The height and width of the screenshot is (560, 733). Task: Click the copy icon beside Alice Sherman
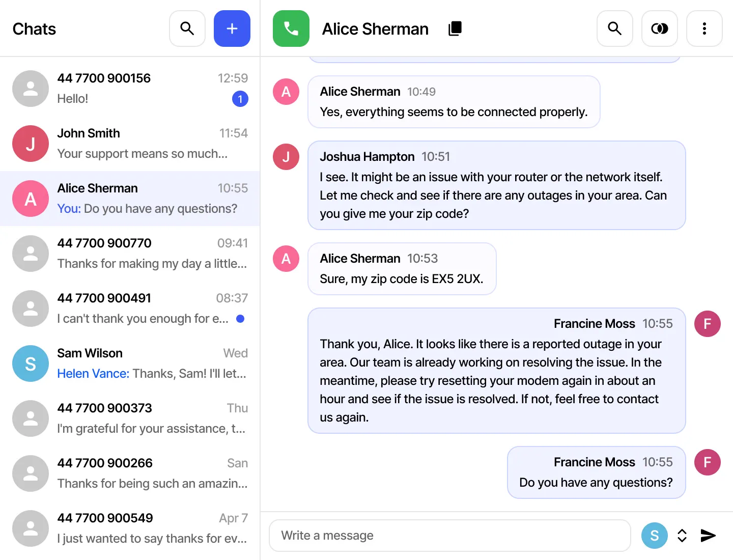pyautogui.click(x=455, y=29)
